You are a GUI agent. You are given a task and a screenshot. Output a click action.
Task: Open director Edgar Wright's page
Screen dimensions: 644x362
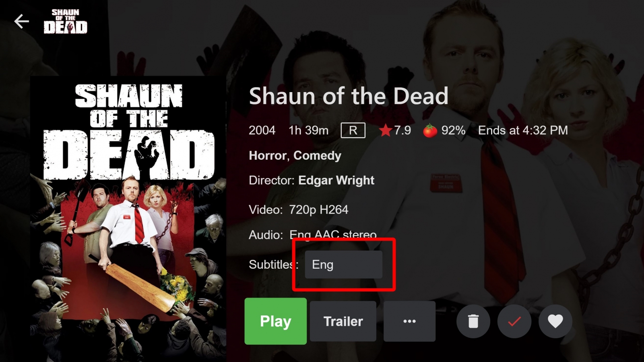(336, 180)
